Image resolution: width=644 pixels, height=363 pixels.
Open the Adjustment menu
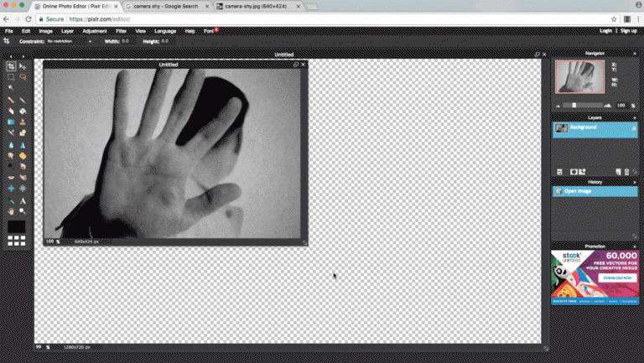click(x=95, y=31)
